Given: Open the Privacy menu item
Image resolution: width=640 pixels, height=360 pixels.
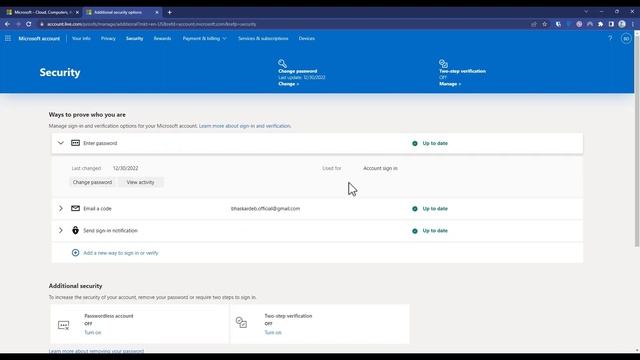Looking at the screenshot, I should pyautogui.click(x=108, y=38).
